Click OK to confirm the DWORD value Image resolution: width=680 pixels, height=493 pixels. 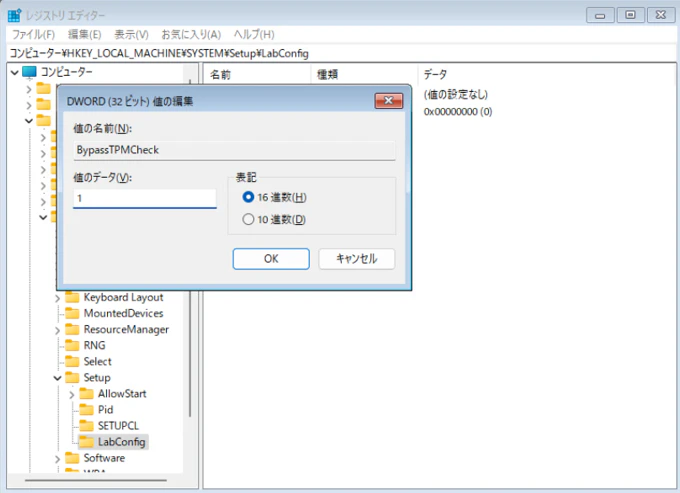pos(271,259)
